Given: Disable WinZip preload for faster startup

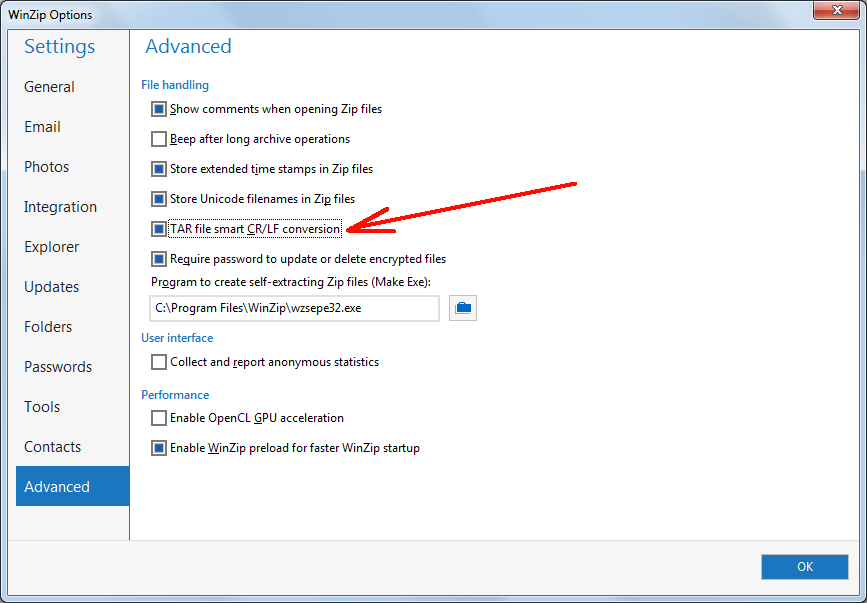Looking at the screenshot, I should [x=159, y=448].
